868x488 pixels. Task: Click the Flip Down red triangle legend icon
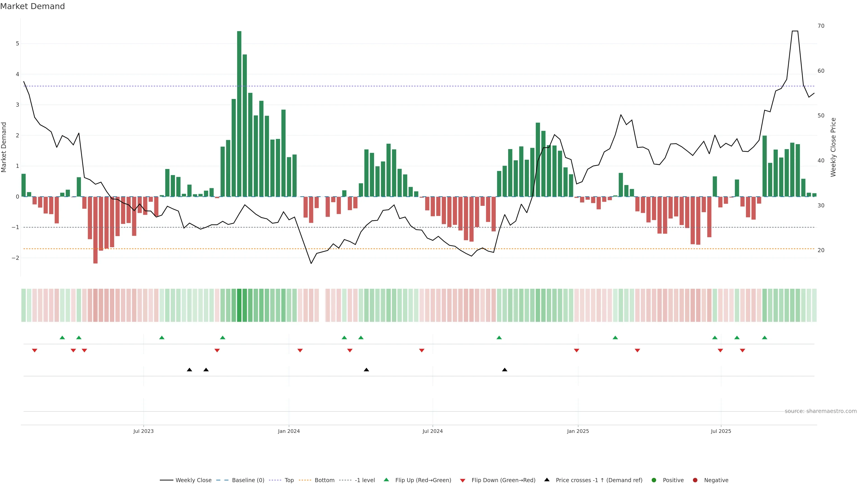pos(462,480)
